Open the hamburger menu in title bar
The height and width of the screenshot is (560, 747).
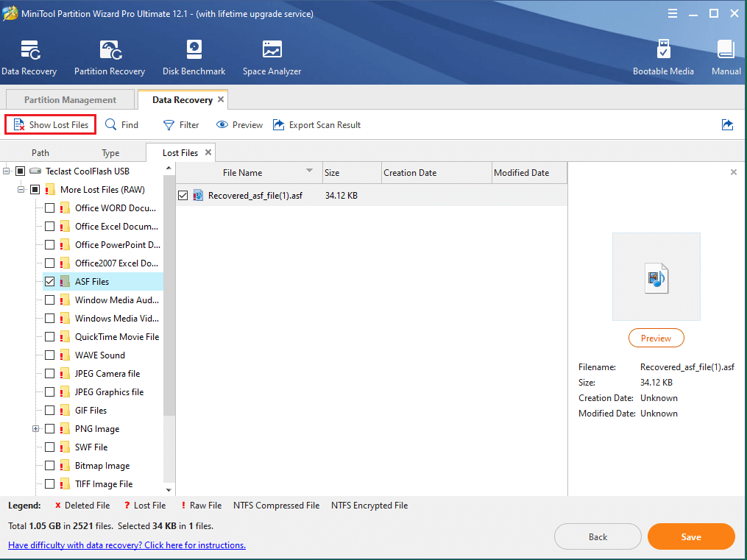tap(672, 13)
